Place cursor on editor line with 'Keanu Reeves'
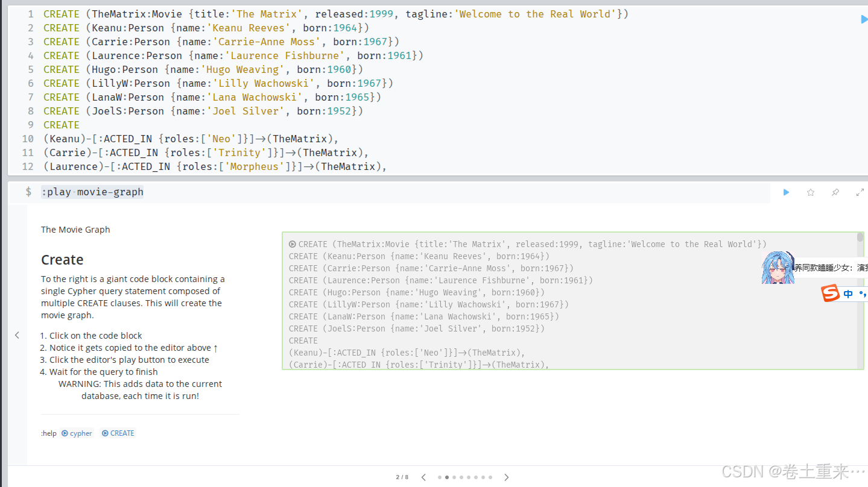The image size is (868, 487). coord(206,28)
